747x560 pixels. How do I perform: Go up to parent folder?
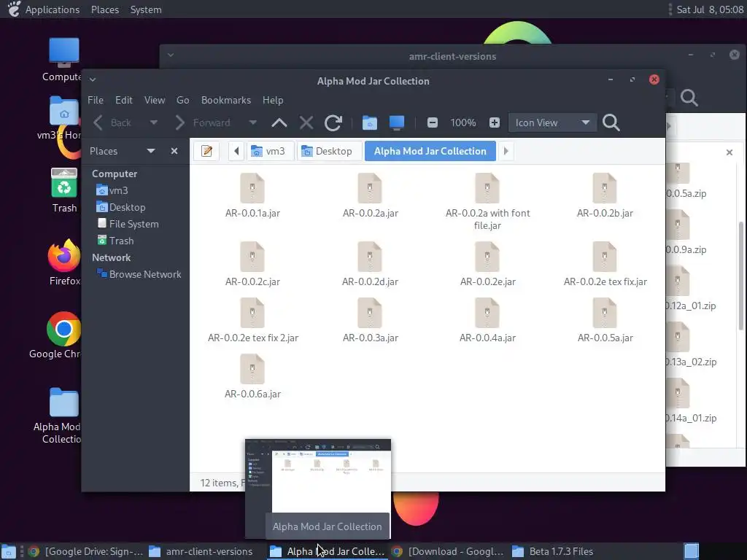[x=279, y=122]
